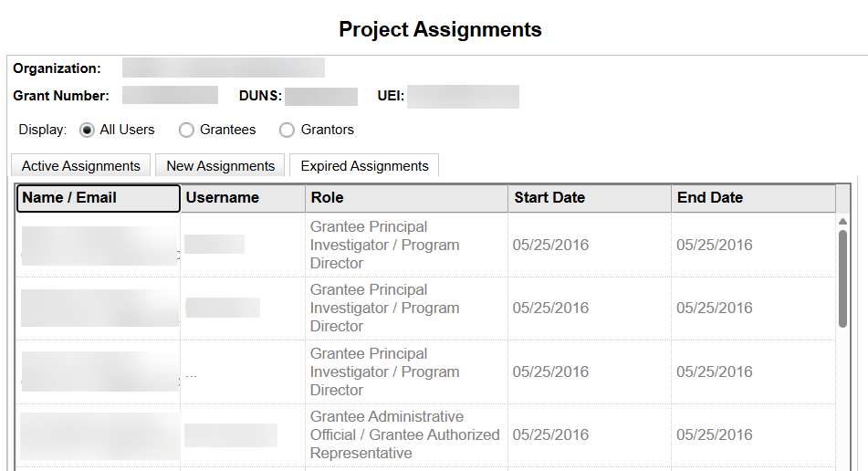Sort table by Role column
This screenshot has height=471, width=868.
[406, 198]
